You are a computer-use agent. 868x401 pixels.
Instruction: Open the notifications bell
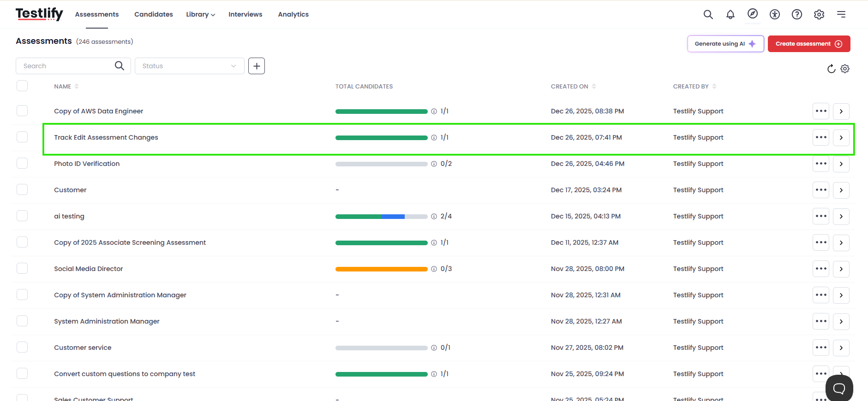(730, 14)
